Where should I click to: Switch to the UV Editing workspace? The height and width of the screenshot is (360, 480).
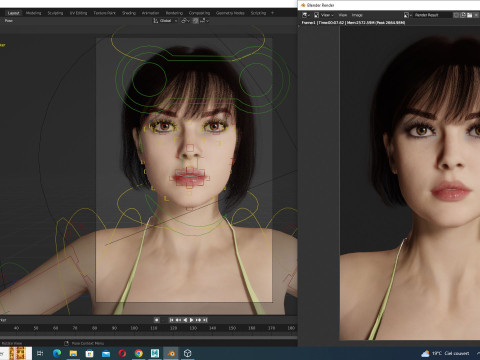[x=78, y=13]
